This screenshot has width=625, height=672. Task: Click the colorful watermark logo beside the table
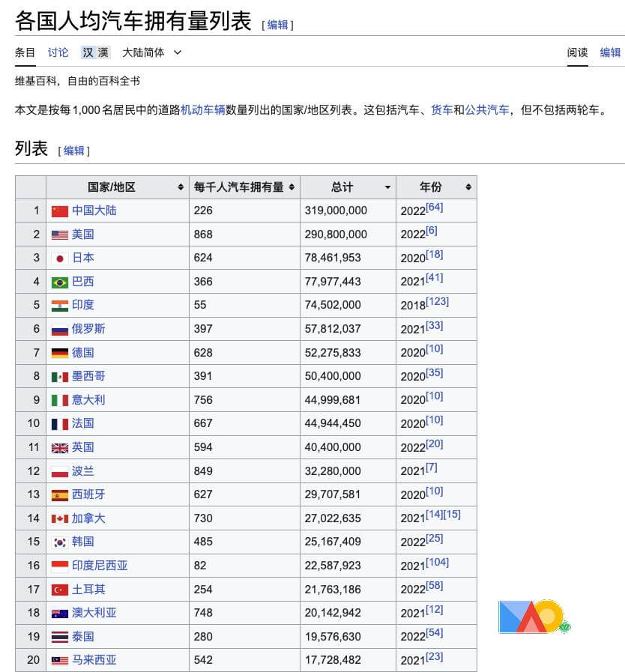coord(534,617)
